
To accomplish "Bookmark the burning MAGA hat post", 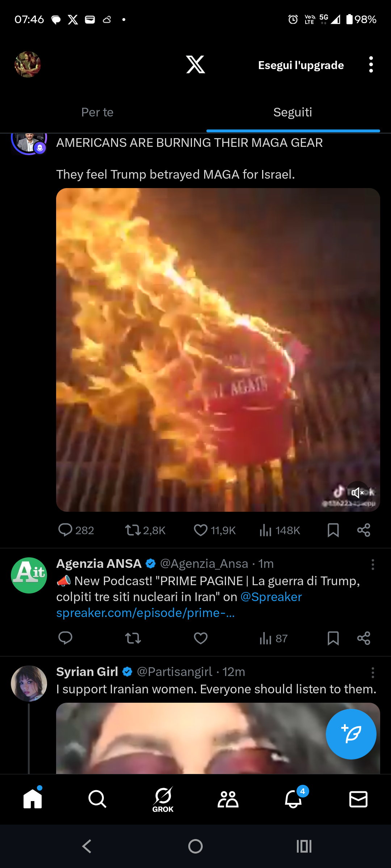I will click(333, 530).
